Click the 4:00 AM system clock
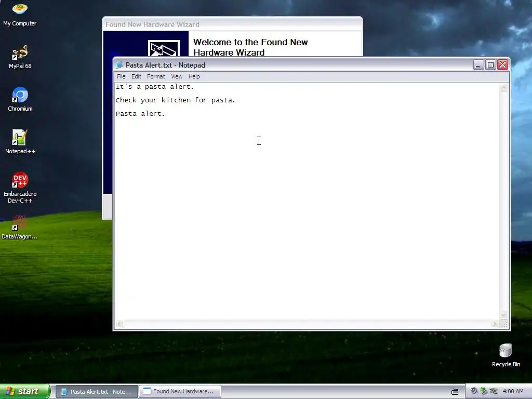Viewport: 532px width, 399px height. (513, 391)
